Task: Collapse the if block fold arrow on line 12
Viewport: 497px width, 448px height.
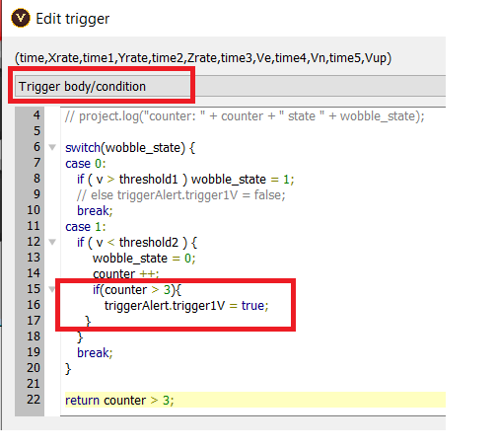Action: pyautogui.click(x=52, y=242)
